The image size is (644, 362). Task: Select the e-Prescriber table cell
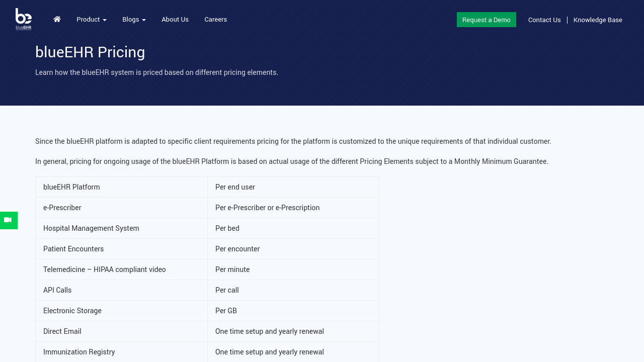62,208
